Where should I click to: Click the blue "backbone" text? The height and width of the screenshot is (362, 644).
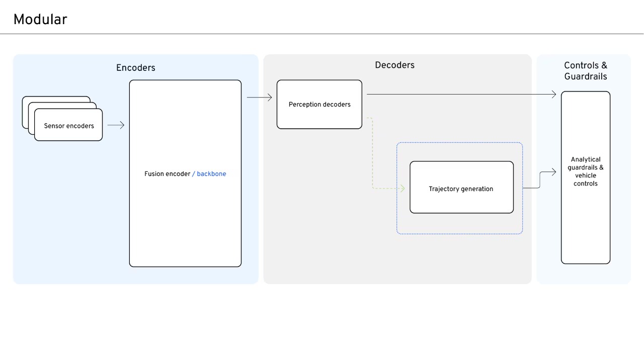pos(211,174)
